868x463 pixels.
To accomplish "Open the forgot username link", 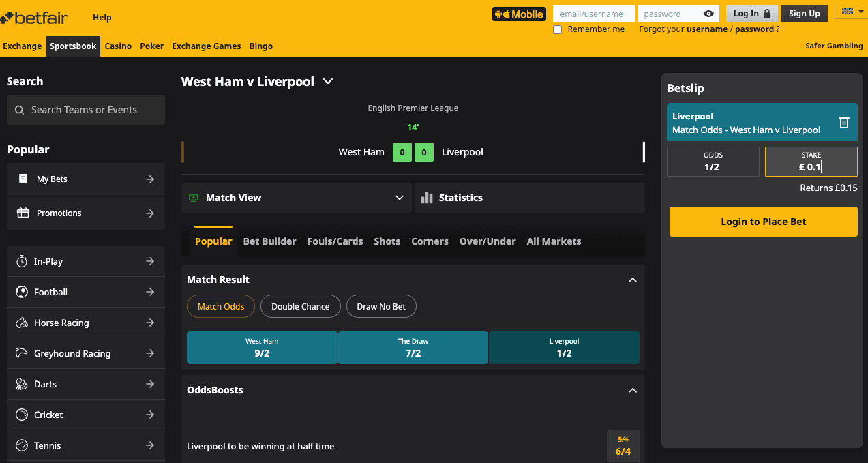I will point(706,29).
